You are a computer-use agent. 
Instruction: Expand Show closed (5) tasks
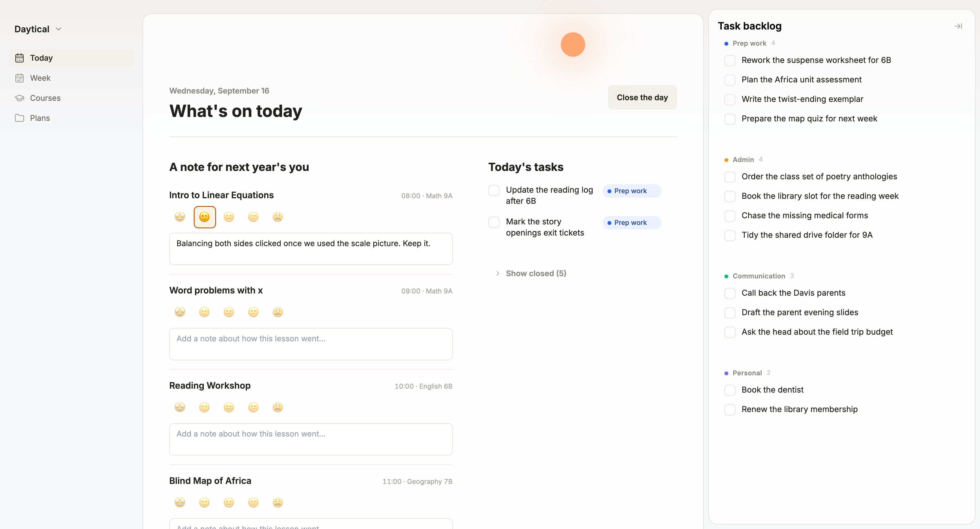(x=531, y=273)
